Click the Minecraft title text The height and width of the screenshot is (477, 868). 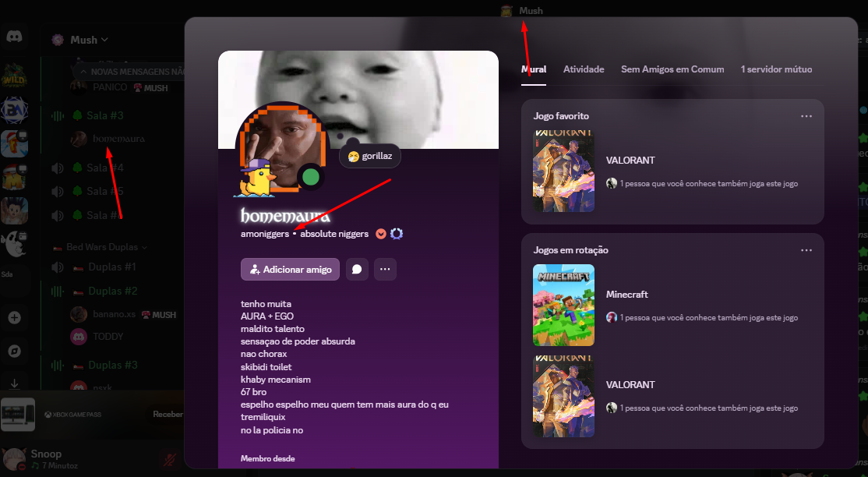(626, 294)
